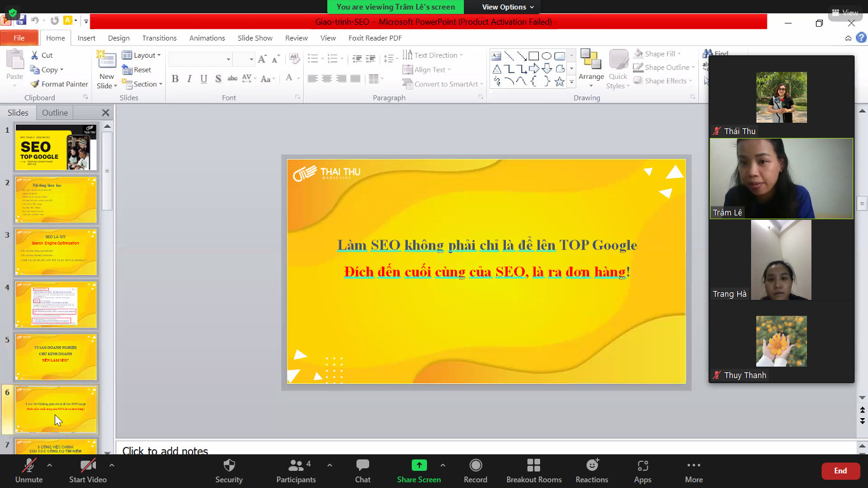868x488 pixels.
Task: Click the Cut scissors icon
Action: 35,55
